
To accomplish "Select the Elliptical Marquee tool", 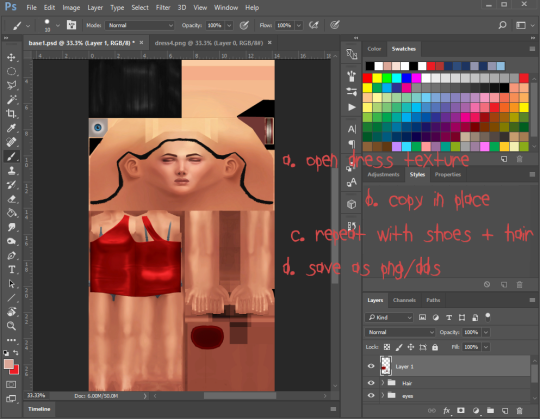I will coord(11,71).
